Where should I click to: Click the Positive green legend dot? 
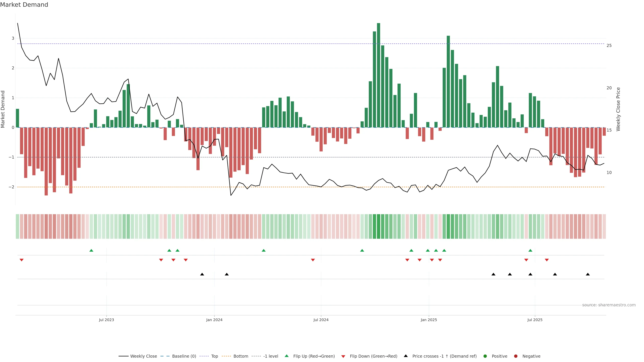(x=485, y=356)
